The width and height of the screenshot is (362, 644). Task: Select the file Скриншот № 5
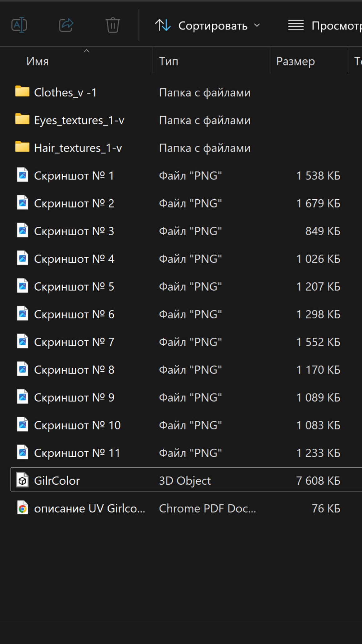[x=74, y=287]
